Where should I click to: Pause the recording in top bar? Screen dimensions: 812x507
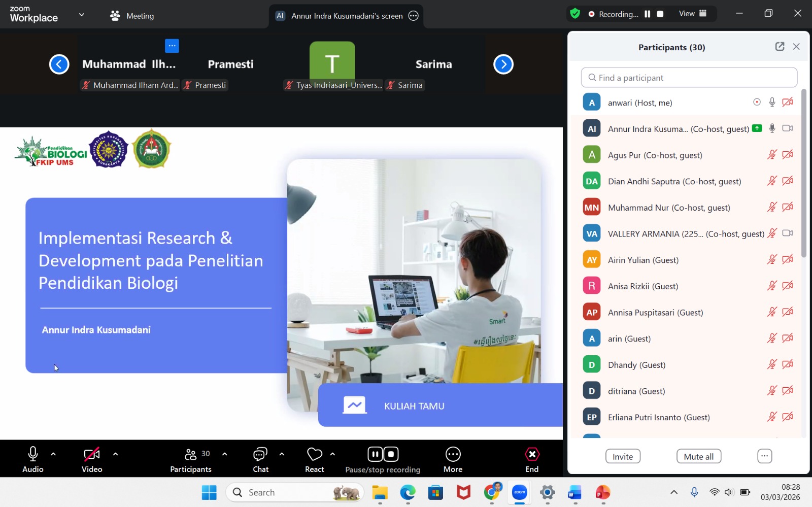click(647, 14)
